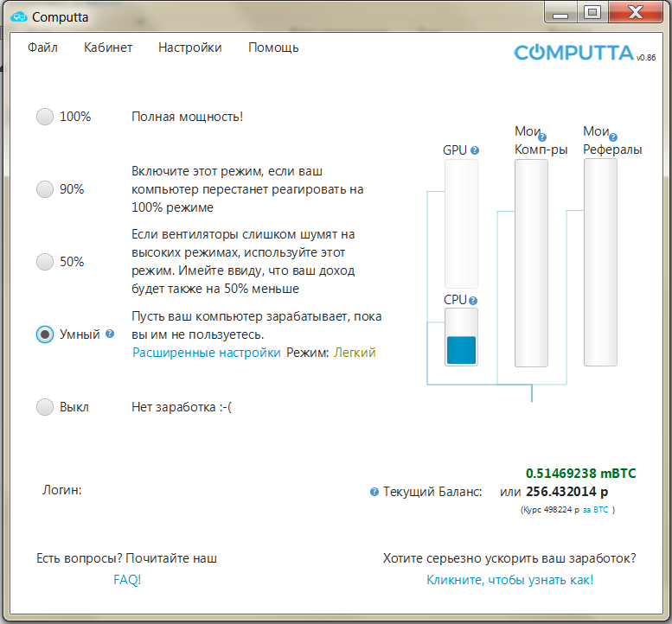Maximize the Computta window

592,13
